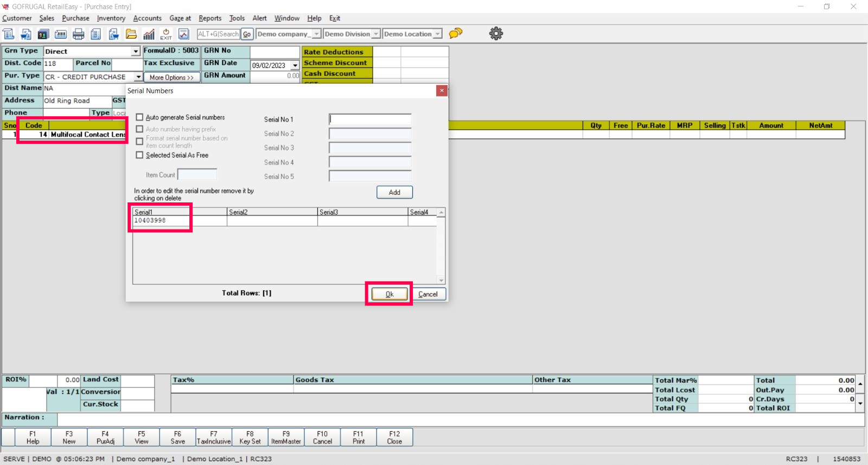This screenshot has height=465, width=868.
Task: Click the F11 Print button
Action: click(359, 437)
